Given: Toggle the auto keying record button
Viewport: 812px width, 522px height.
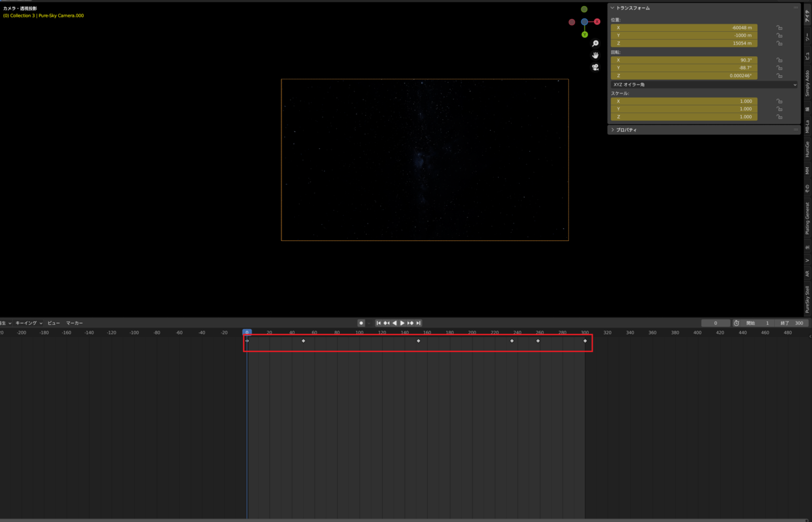Looking at the screenshot, I should (x=361, y=323).
